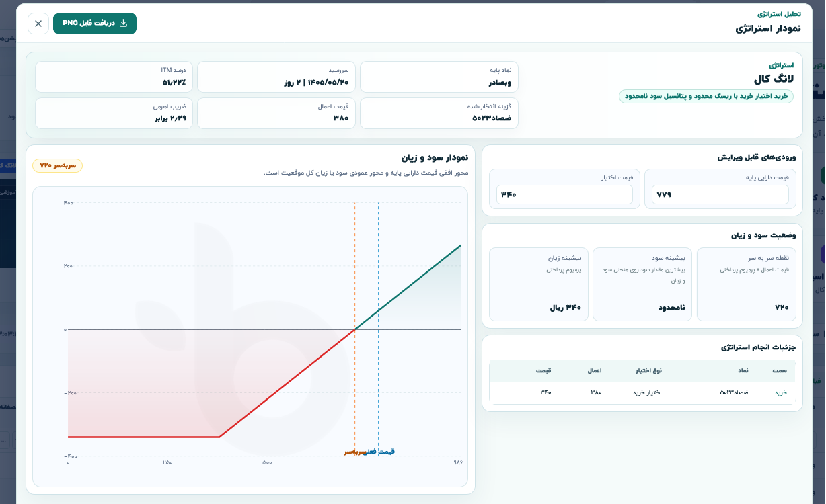Select the سررسید expiry date card
Image resolution: width=826 pixels, height=504 pixels.
276,77
